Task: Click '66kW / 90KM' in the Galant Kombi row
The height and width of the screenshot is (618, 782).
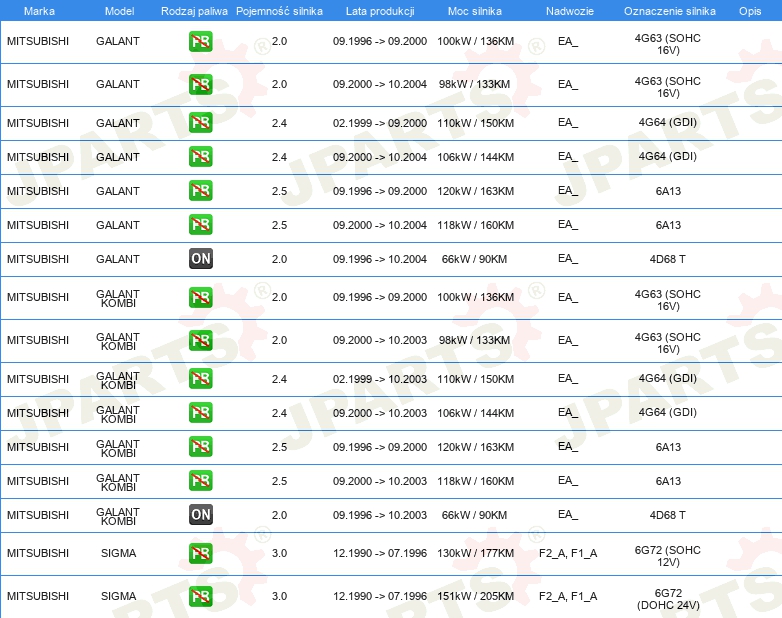Action: (x=474, y=515)
